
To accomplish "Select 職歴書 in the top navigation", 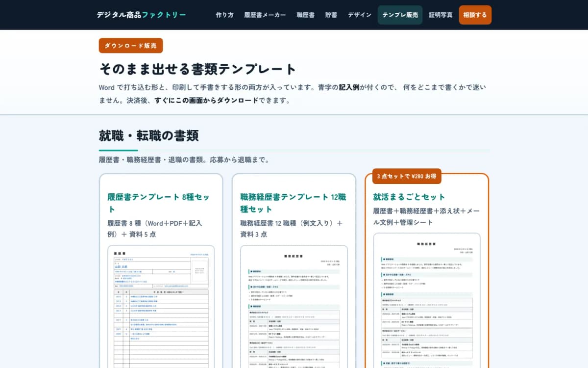I will tap(305, 15).
